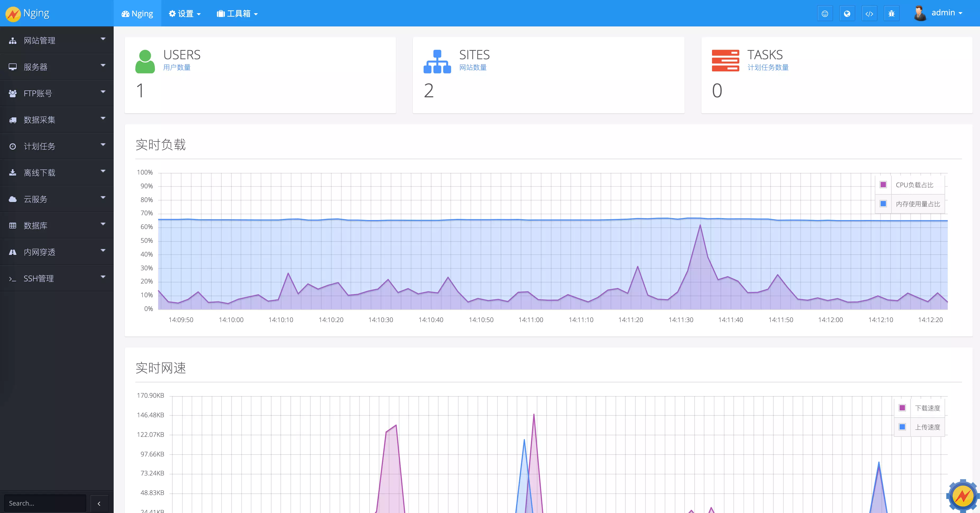Viewport: 980px width, 513px height.
Task: Open the 工具箱 dropdown menu
Action: click(x=237, y=14)
